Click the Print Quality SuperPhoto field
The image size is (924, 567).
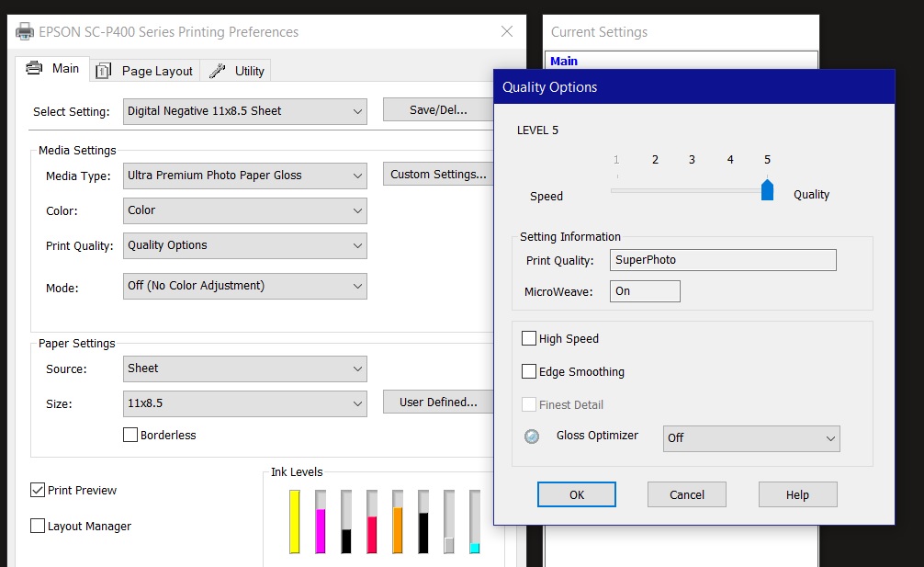click(x=723, y=260)
